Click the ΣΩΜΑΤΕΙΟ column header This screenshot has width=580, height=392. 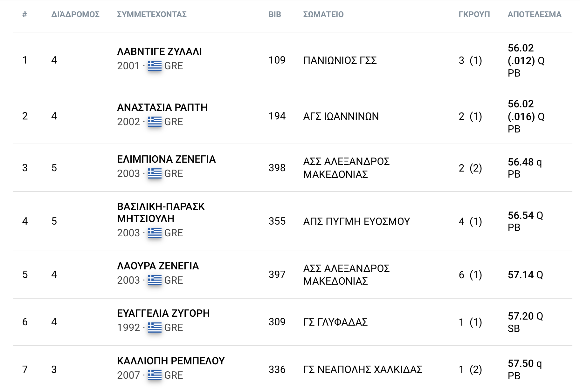323,14
